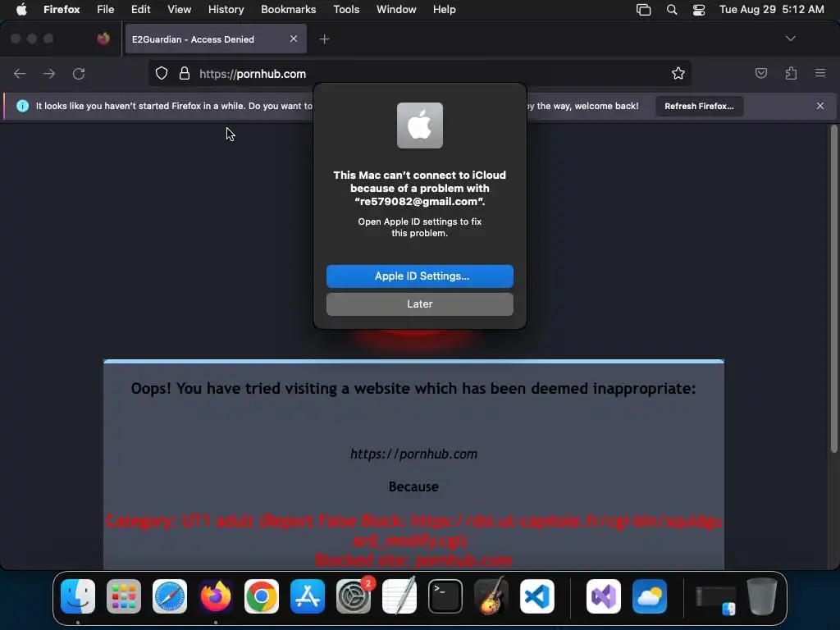Click Firefox icon in the Dock
Viewport: 840px width, 630px height.
click(216, 596)
